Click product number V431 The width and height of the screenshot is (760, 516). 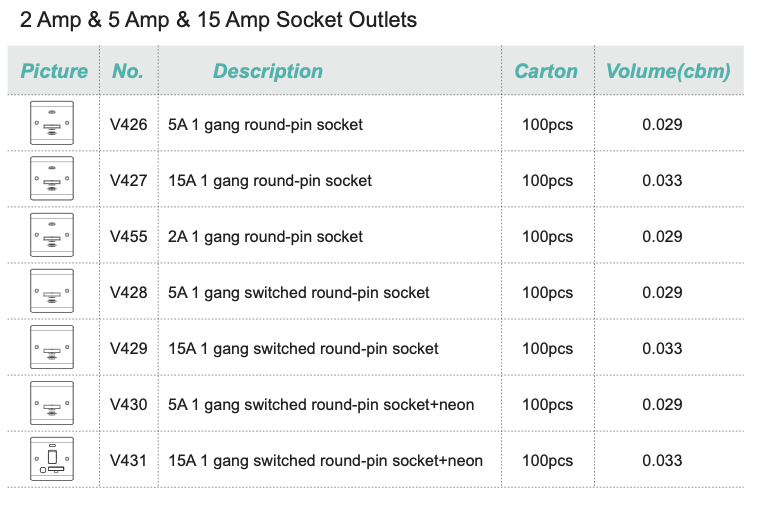(x=128, y=461)
